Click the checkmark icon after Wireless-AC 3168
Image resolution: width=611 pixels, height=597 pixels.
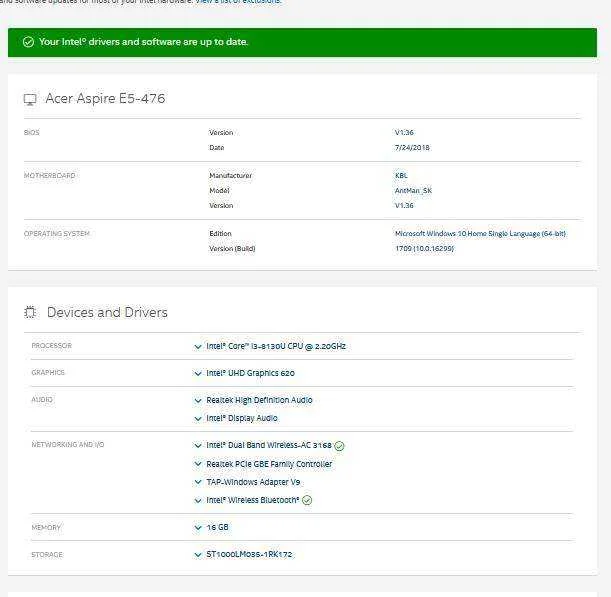click(x=339, y=446)
